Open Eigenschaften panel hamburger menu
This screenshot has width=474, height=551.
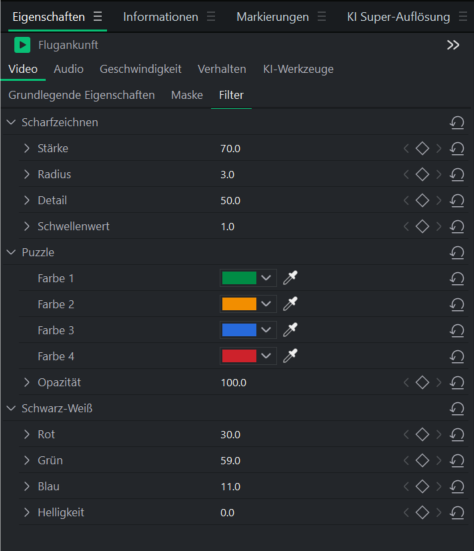(98, 17)
